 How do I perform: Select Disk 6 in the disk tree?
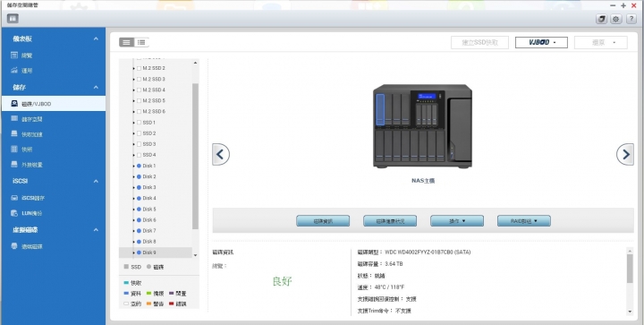point(149,220)
